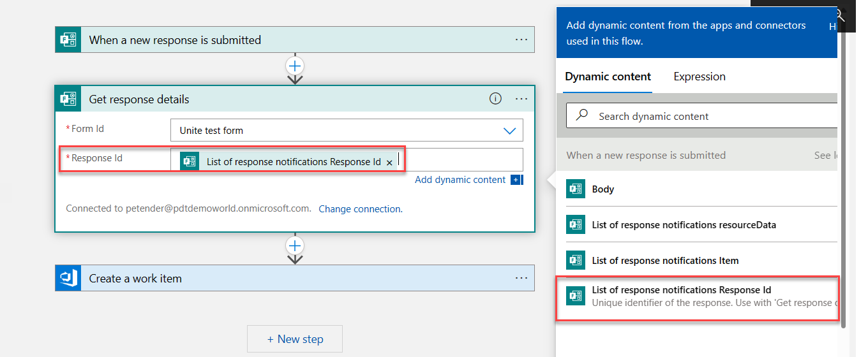Expand the Form Id dropdown
868x357 pixels.
point(509,131)
